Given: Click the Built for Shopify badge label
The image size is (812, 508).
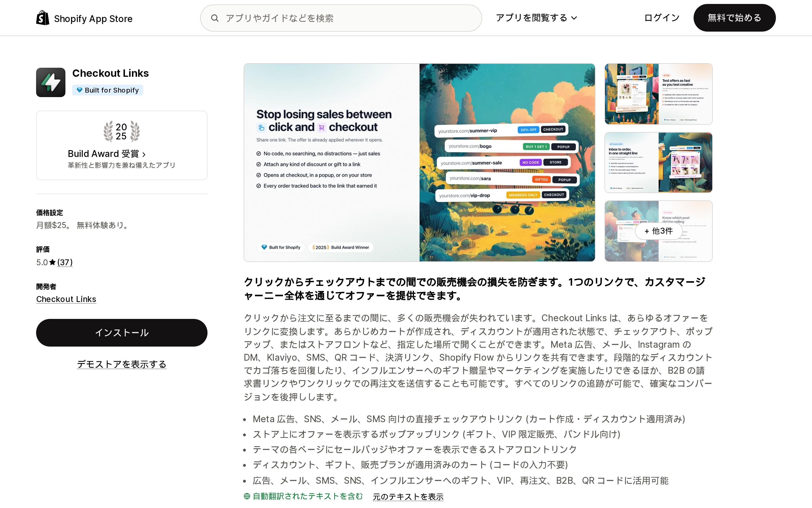Looking at the screenshot, I should (108, 90).
